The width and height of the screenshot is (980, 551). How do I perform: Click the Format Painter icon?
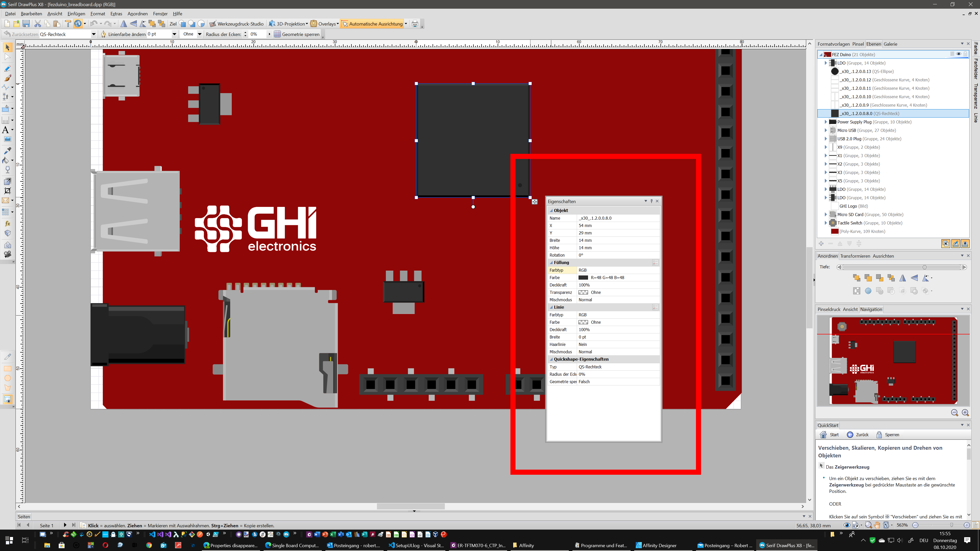pos(68,23)
